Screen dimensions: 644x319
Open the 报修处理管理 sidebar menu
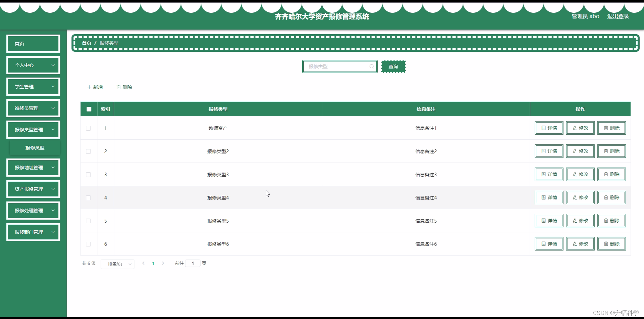(33, 210)
